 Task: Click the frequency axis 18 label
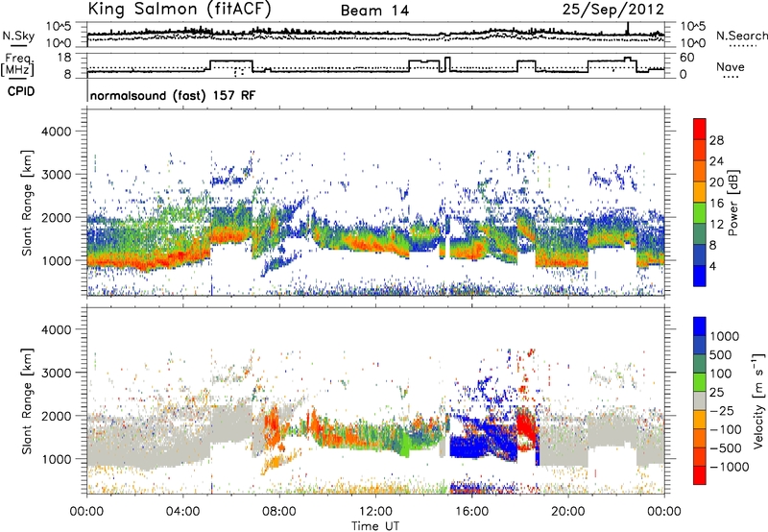click(63, 58)
